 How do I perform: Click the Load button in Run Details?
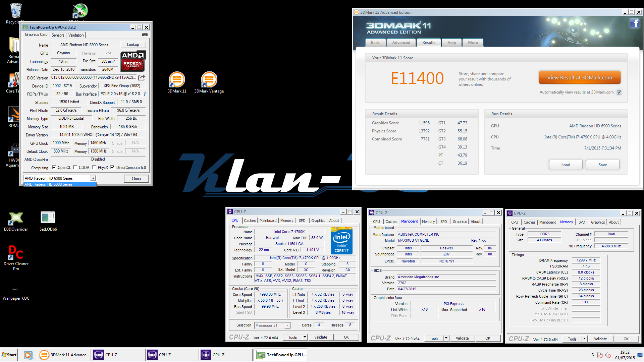566,165
